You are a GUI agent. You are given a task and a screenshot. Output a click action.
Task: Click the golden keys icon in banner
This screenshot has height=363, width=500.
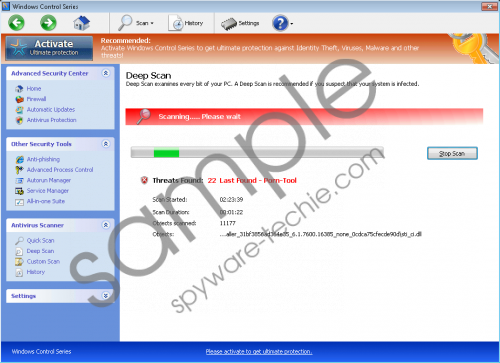(473, 48)
